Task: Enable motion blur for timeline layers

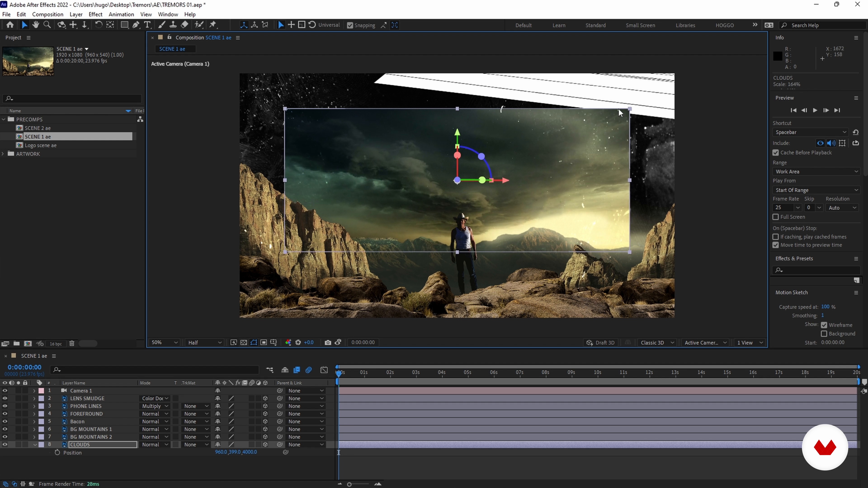Action: click(309, 370)
